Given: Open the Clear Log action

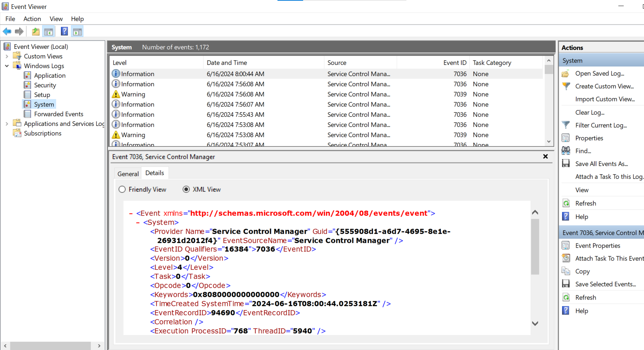Looking at the screenshot, I should tap(590, 112).
